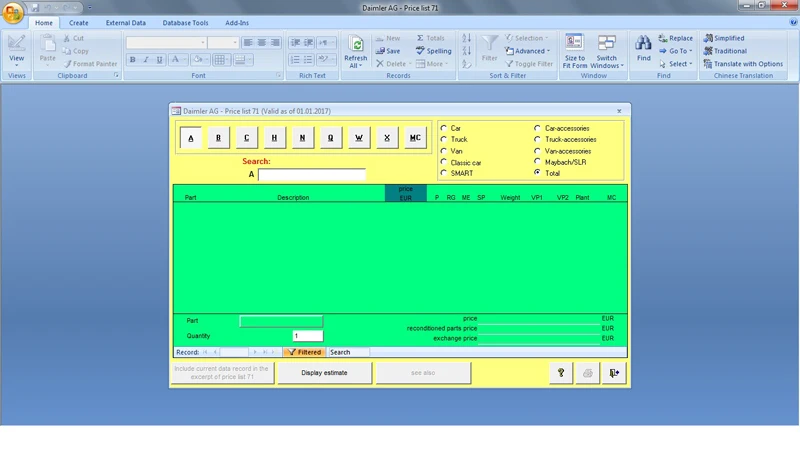
Task: Toggle Bold formatting
Action: coord(132,60)
